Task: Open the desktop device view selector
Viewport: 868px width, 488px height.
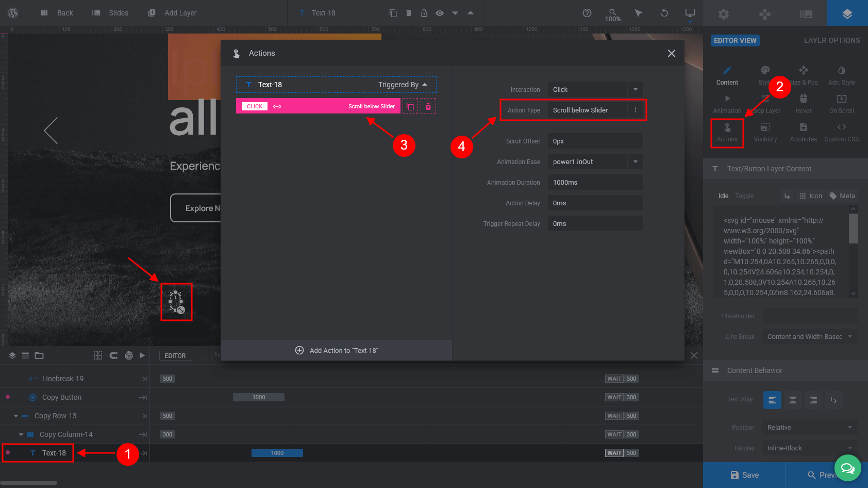Action: [x=690, y=14]
